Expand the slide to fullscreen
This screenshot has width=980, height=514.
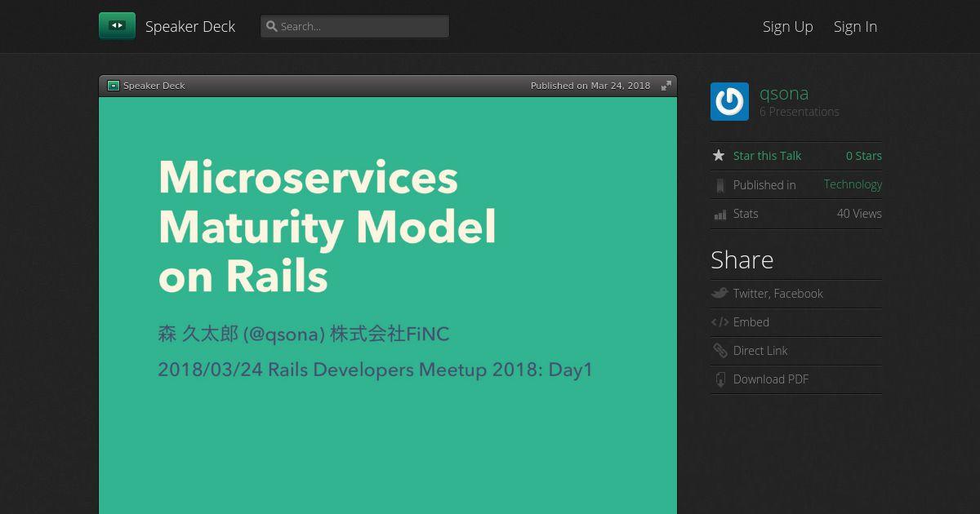click(x=666, y=86)
